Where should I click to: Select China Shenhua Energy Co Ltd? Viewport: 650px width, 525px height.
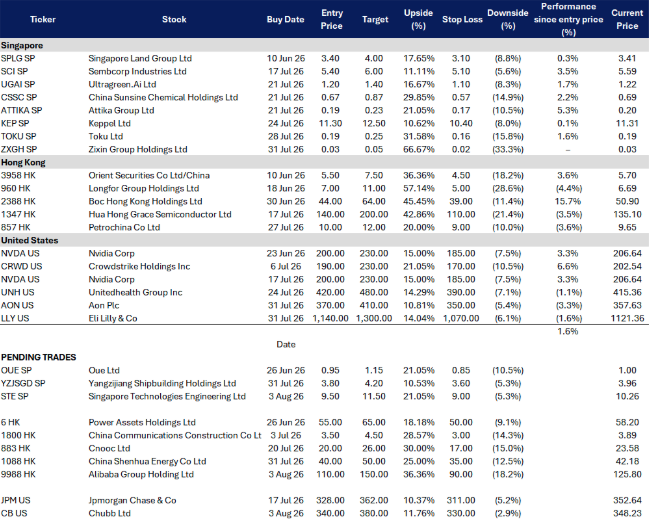(147, 462)
